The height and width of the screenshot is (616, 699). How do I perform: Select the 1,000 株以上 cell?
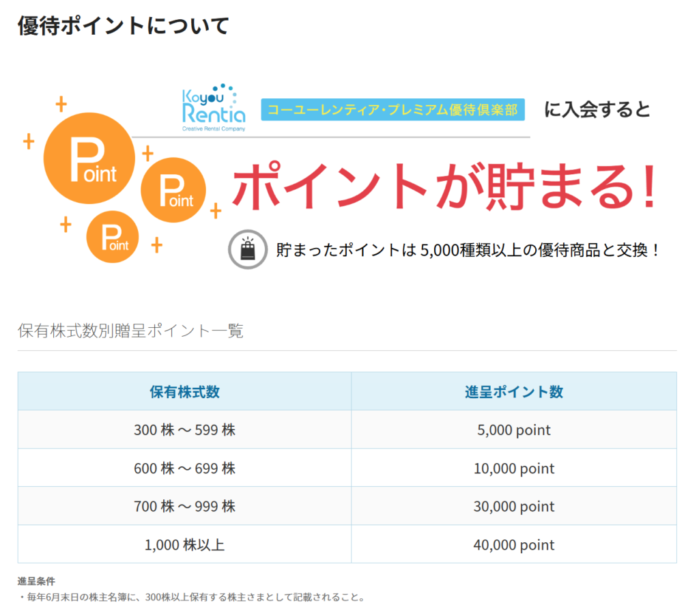click(x=184, y=544)
